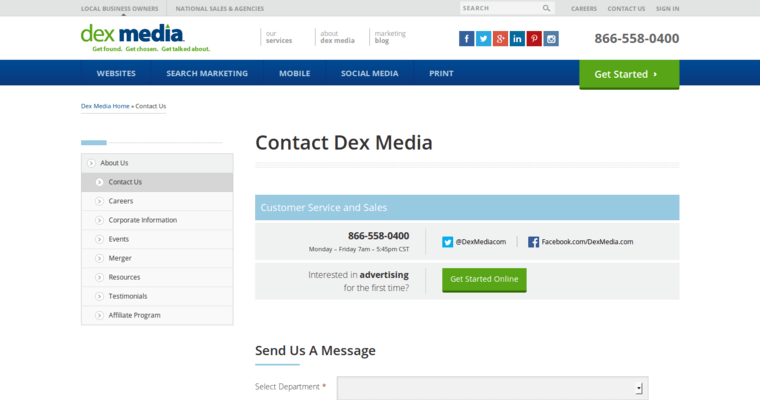760x400 pixels.
Task: Select Affiliate Program in the sidebar
Action: (x=157, y=316)
